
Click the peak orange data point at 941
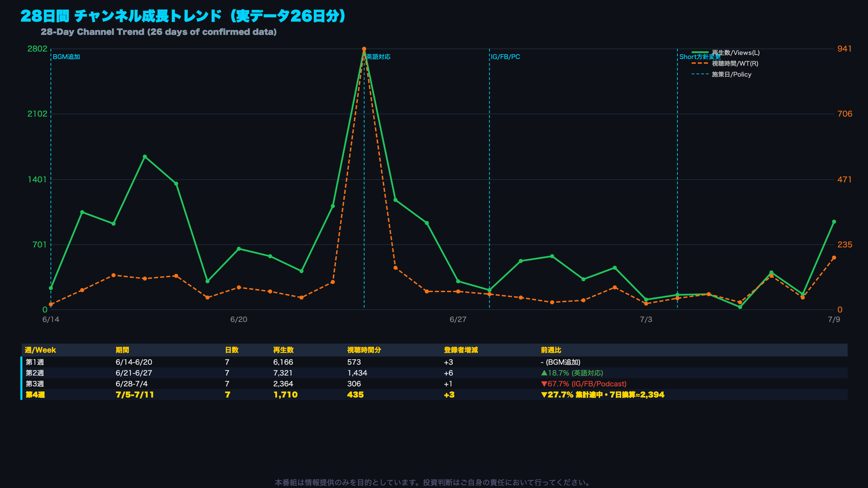pos(364,49)
